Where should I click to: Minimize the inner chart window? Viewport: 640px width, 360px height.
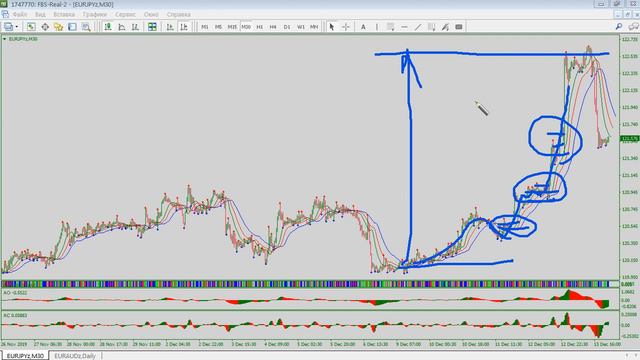point(619,14)
